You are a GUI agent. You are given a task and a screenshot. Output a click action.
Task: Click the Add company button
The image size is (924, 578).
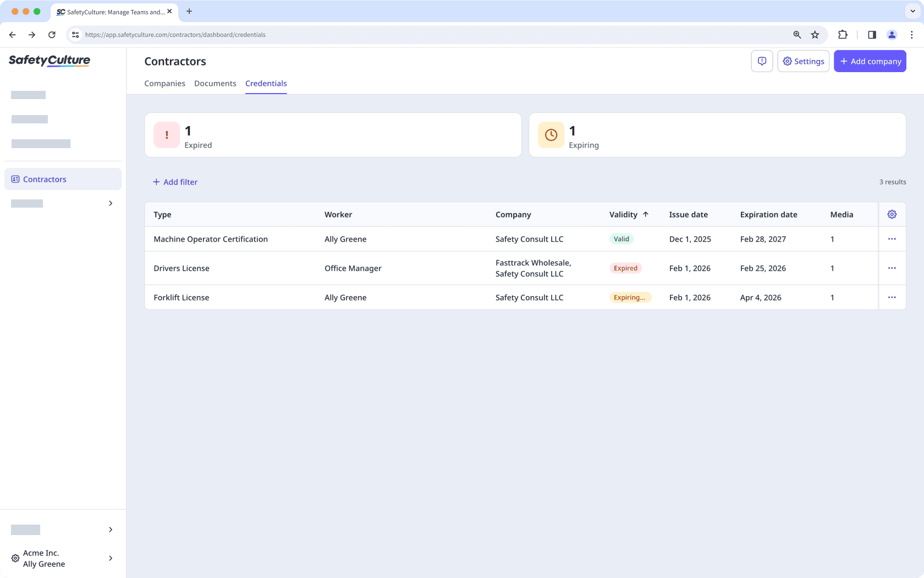click(x=870, y=61)
